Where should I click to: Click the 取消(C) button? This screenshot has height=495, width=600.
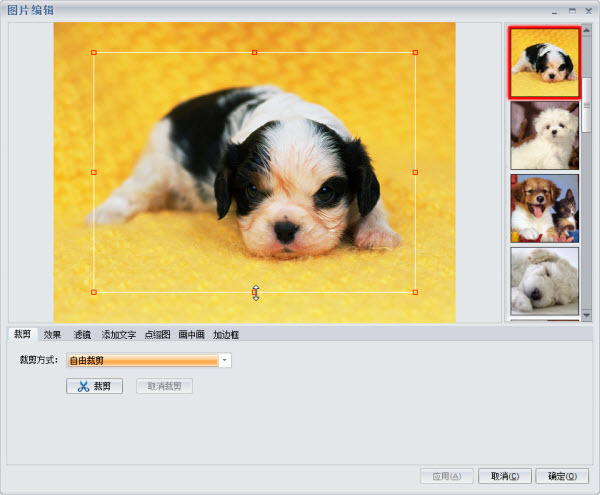(505, 476)
